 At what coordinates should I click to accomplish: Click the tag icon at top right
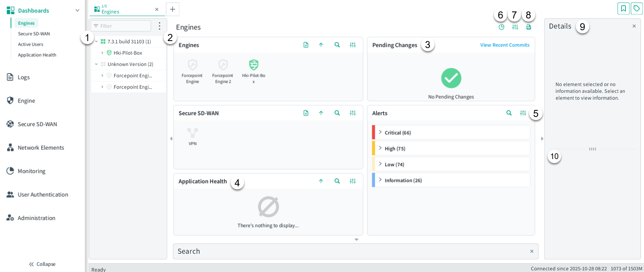(x=637, y=8)
